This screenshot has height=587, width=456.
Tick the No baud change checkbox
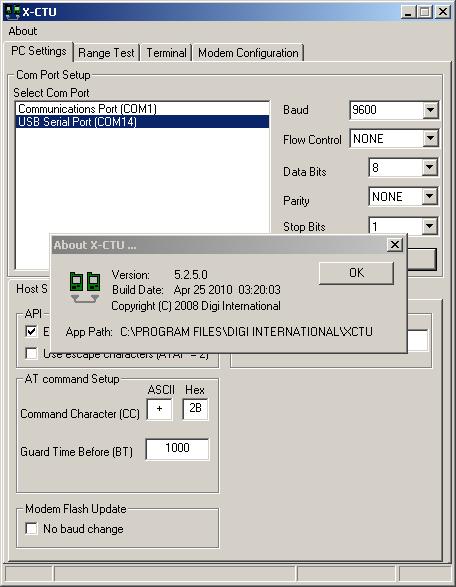click(31, 529)
